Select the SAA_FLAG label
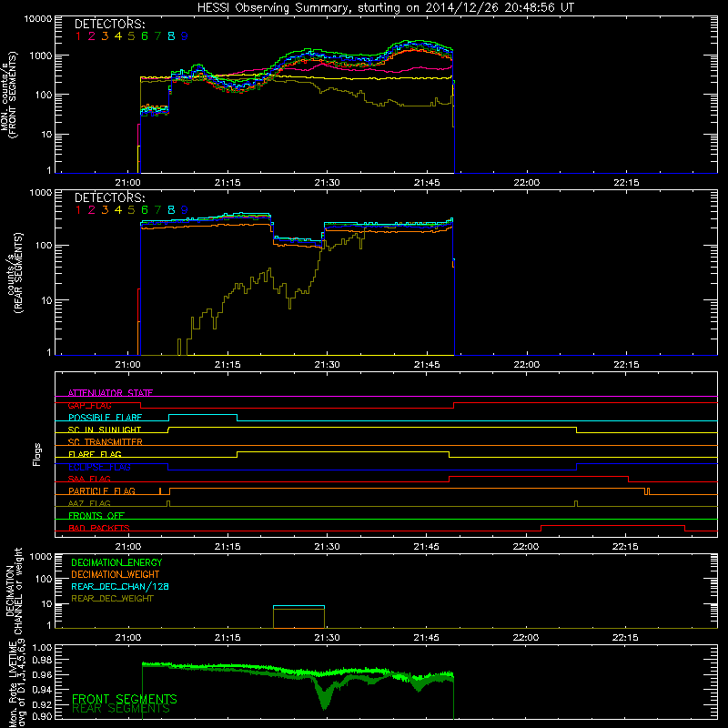This screenshot has width=728, height=728. point(89,479)
